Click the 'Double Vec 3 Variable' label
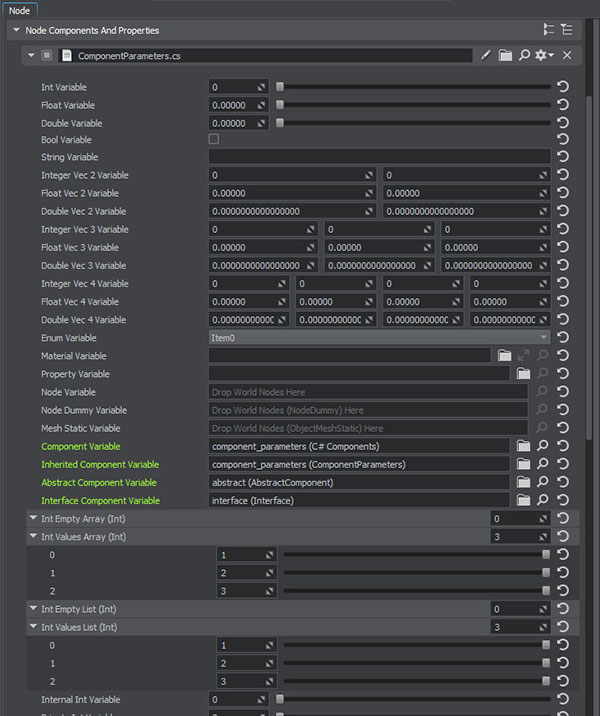Screen dimensions: 600x716 click(x=84, y=265)
